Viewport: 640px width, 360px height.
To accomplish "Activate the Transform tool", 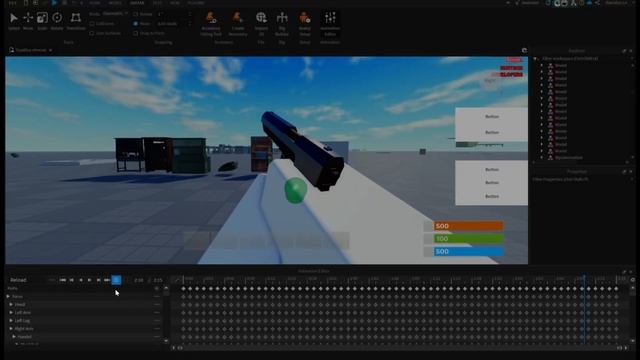I will point(76,21).
